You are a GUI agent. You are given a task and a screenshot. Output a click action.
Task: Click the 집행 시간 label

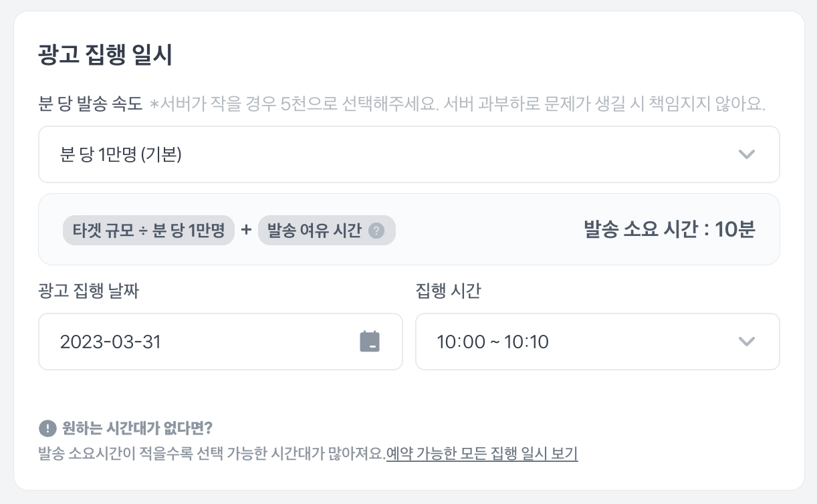tap(448, 291)
